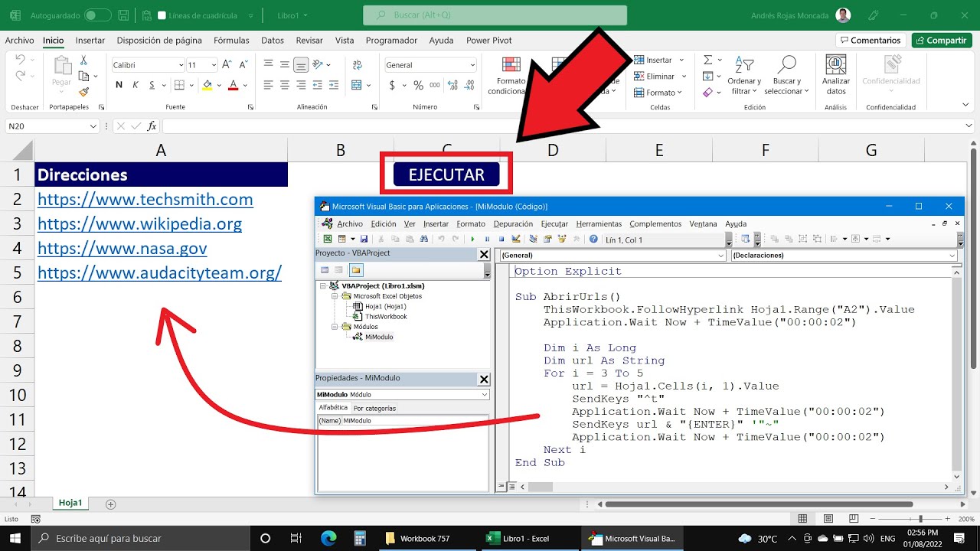Click the percent style icon

tap(418, 85)
